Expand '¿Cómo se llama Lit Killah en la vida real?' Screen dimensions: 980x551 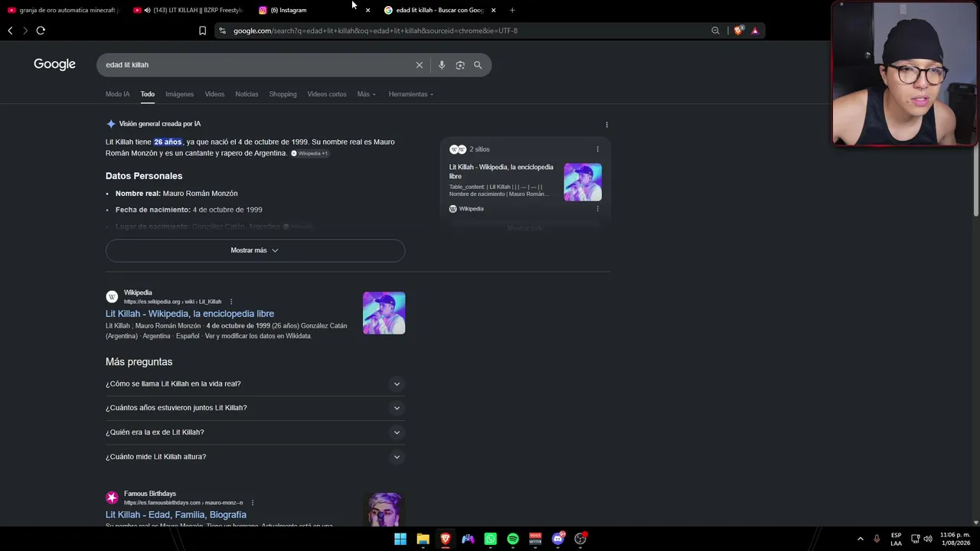[x=255, y=384]
